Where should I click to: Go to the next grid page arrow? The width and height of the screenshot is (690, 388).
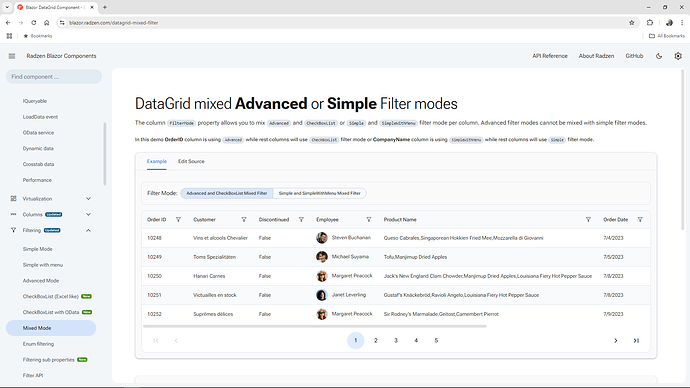click(616, 340)
